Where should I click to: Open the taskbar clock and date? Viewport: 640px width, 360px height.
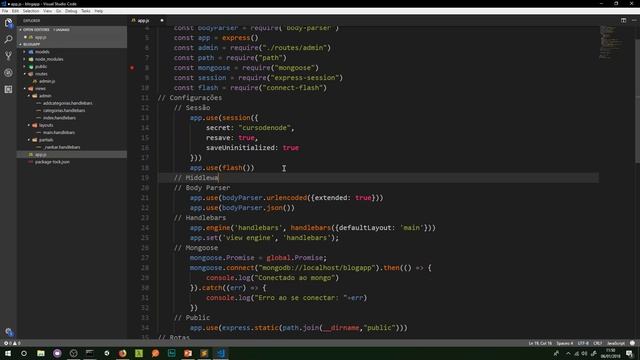(x=611, y=353)
